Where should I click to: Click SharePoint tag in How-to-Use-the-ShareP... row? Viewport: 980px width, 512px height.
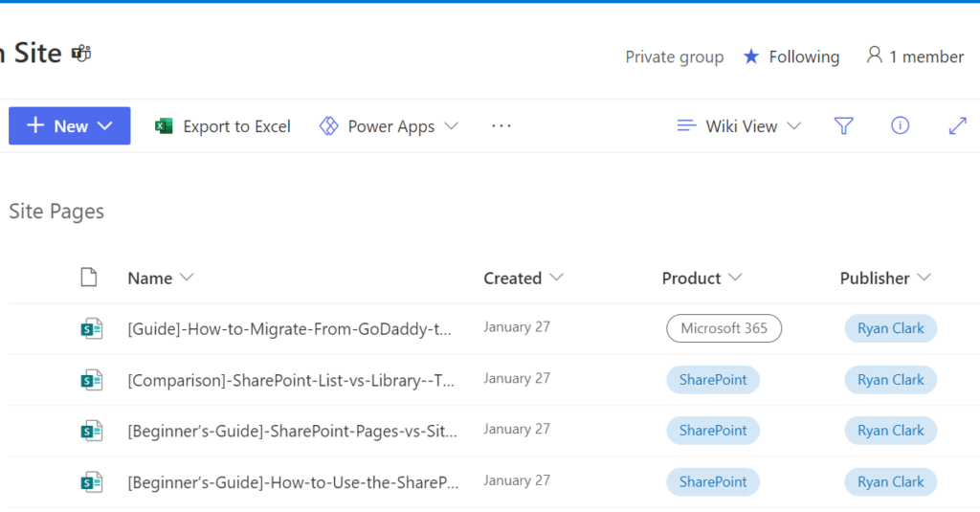pos(713,481)
